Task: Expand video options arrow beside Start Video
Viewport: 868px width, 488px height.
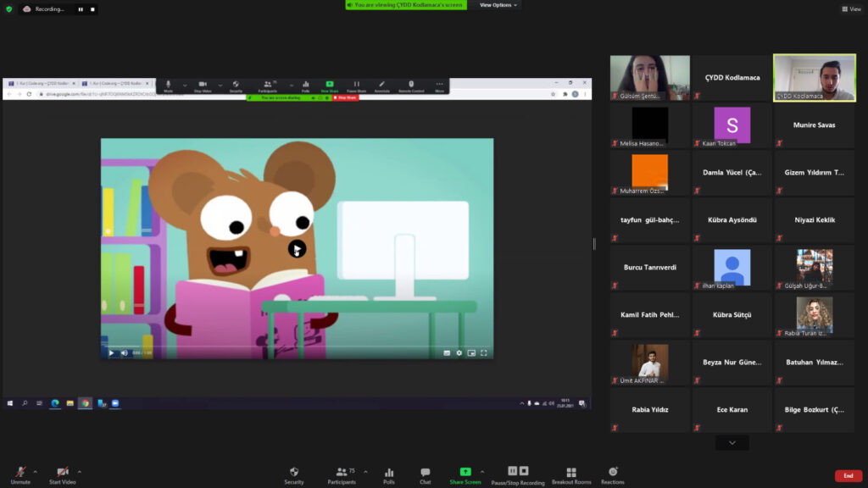Action: coord(80,471)
